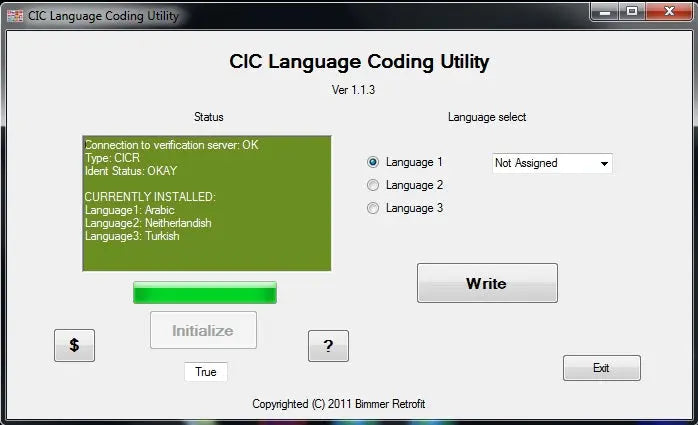Image resolution: width=698 pixels, height=425 pixels.
Task: Click the field showing True
Action: [206, 372]
